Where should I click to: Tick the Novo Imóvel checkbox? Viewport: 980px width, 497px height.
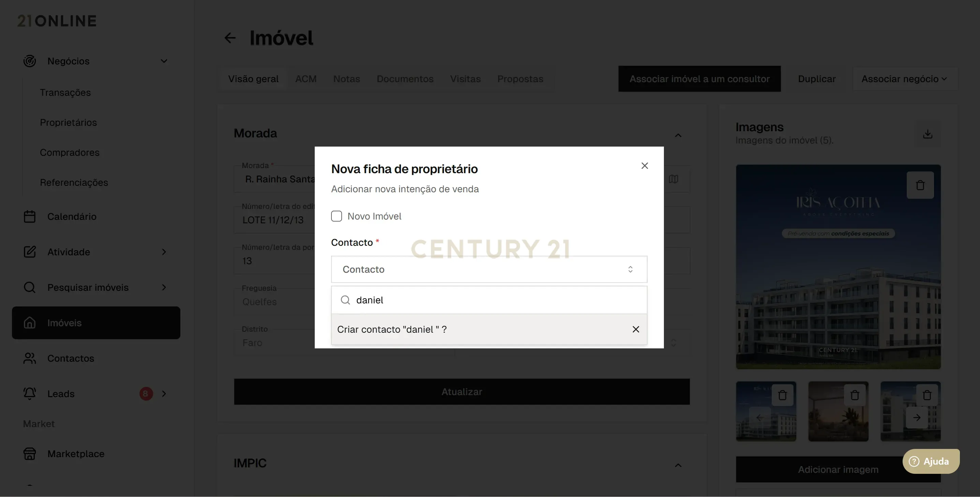tap(336, 216)
